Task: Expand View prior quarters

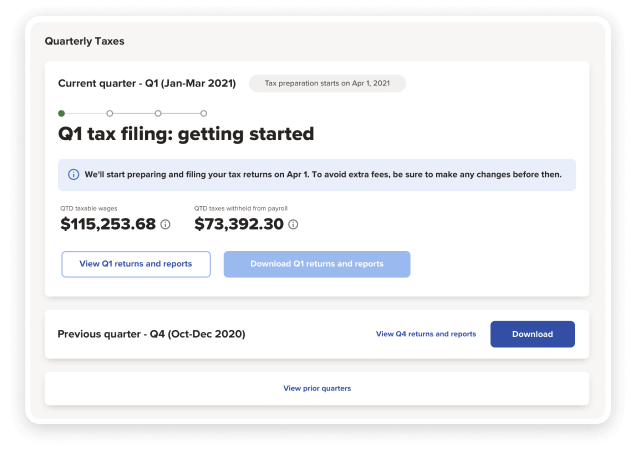Action: click(x=317, y=388)
